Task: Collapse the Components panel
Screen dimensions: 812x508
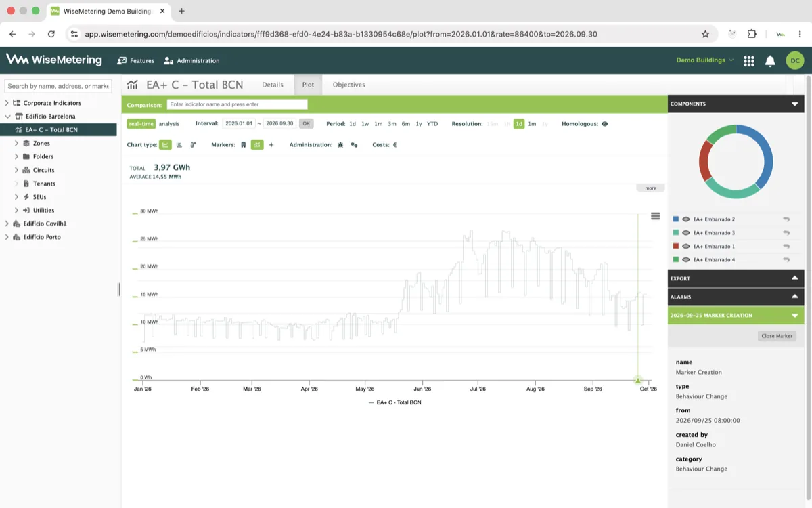Action: click(795, 104)
